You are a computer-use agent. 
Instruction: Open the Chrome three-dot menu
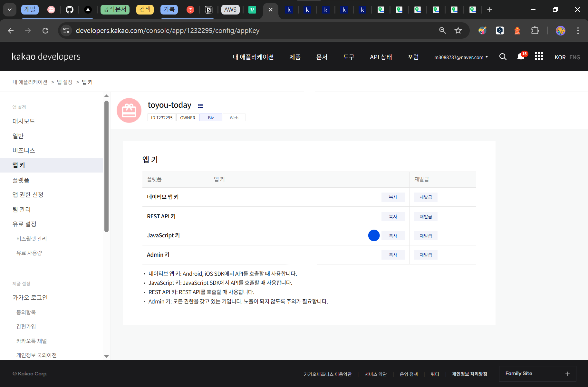(x=578, y=31)
